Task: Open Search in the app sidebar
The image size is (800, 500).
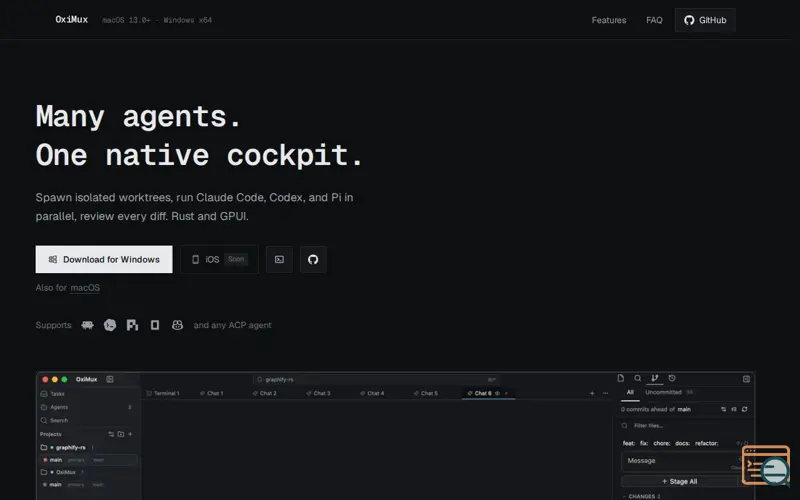Action: pyautogui.click(x=88, y=420)
